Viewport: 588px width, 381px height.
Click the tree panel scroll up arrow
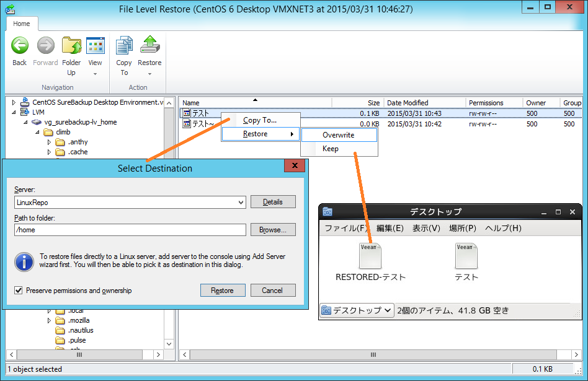169,103
